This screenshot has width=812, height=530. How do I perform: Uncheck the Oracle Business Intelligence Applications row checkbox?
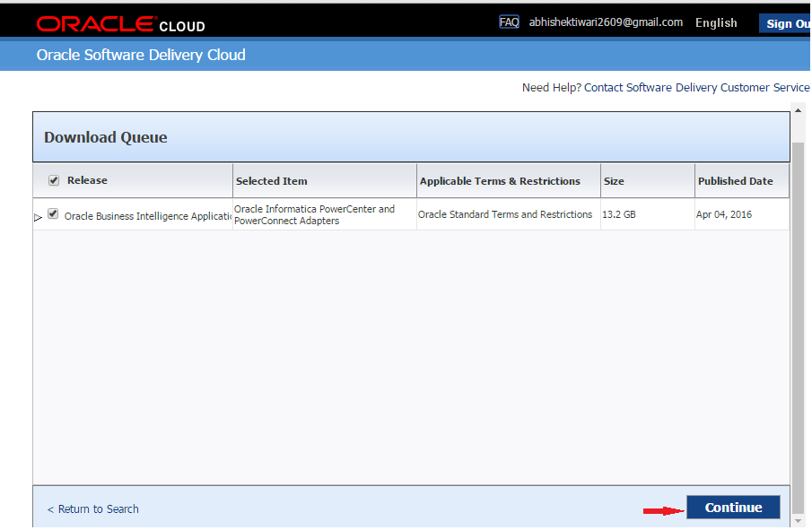click(53, 213)
